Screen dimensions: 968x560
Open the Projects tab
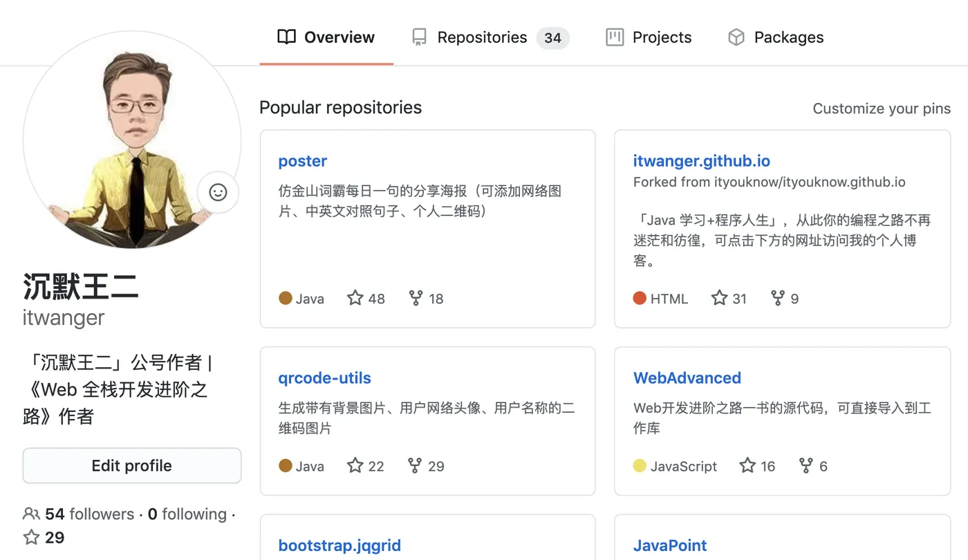(x=649, y=37)
